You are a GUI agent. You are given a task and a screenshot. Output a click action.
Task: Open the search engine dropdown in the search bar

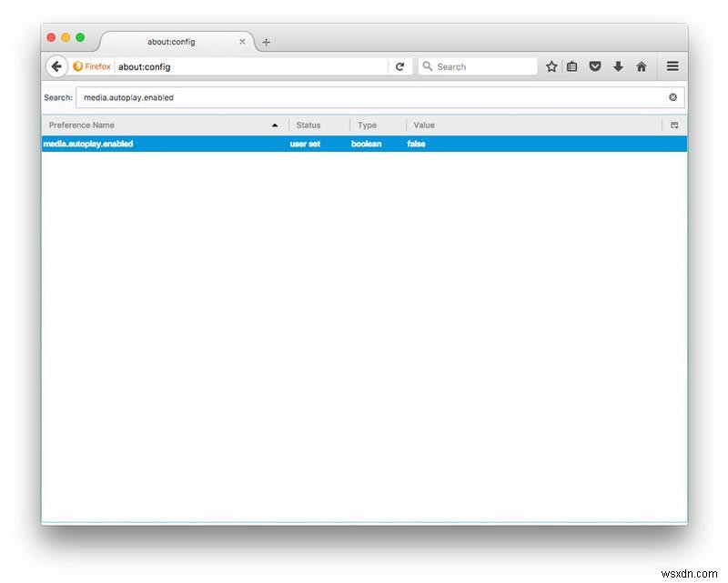tap(428, 65)
